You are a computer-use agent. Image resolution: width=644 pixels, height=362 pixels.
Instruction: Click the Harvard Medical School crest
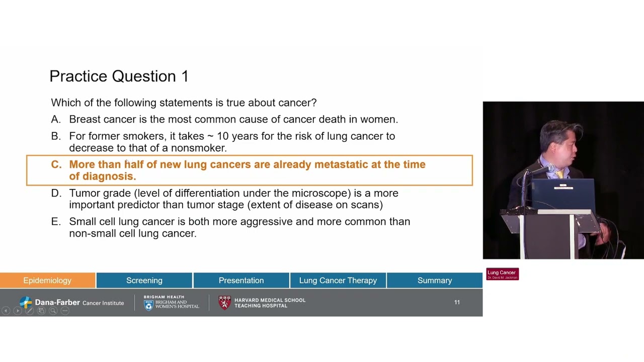coord(225,302)
